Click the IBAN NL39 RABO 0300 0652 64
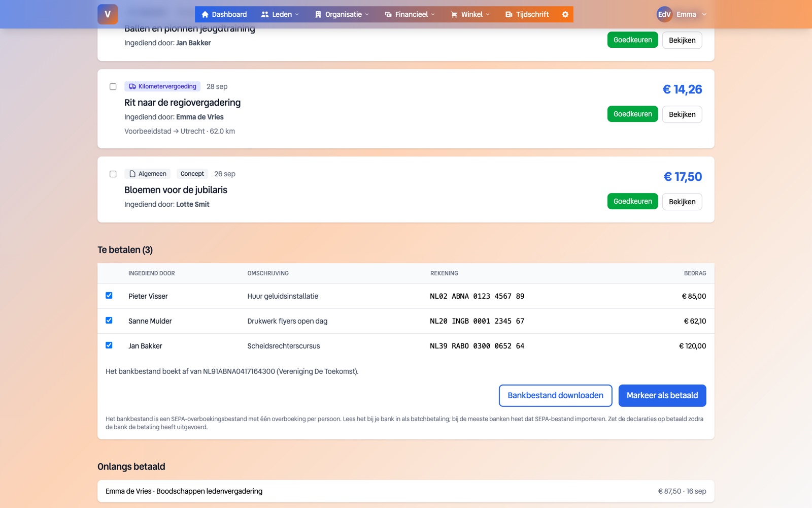Image resolution: width=812 pixels, height=508 pixels. click(477, 346)
